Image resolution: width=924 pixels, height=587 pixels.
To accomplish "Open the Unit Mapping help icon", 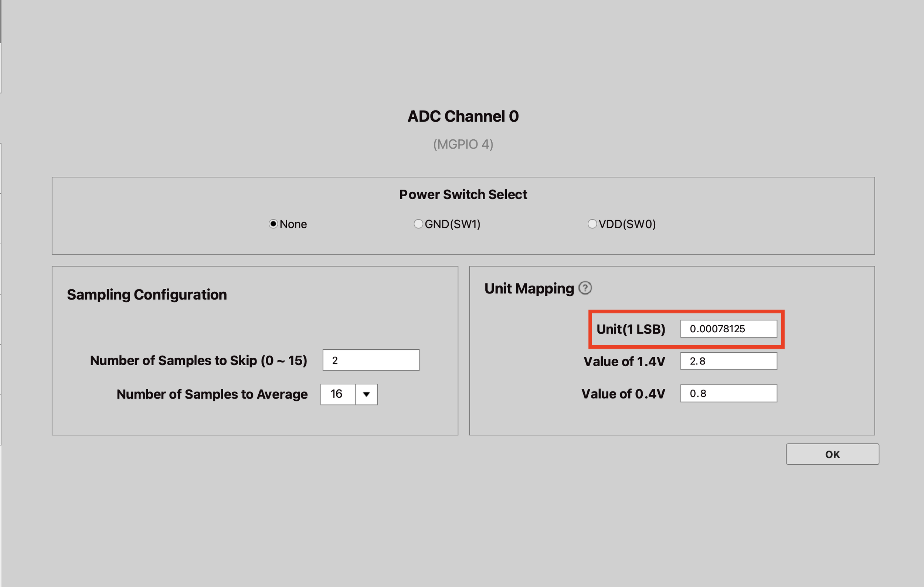I will pyautogui.click(x=585, y=288).
